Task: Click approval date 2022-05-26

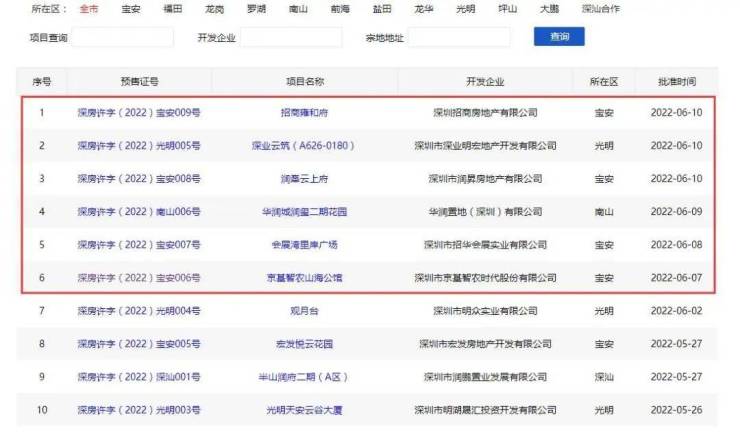Action: (676, 410)
